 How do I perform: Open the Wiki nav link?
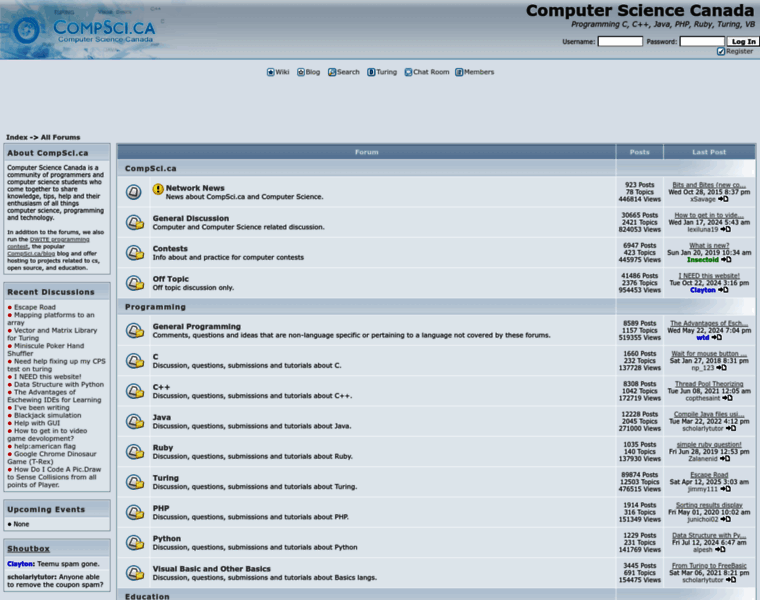pyautogui.click(x=278, y=72)
